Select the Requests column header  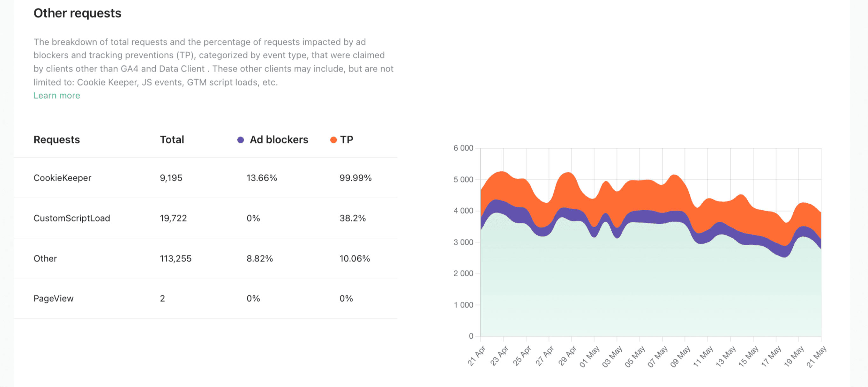[57, 139]
